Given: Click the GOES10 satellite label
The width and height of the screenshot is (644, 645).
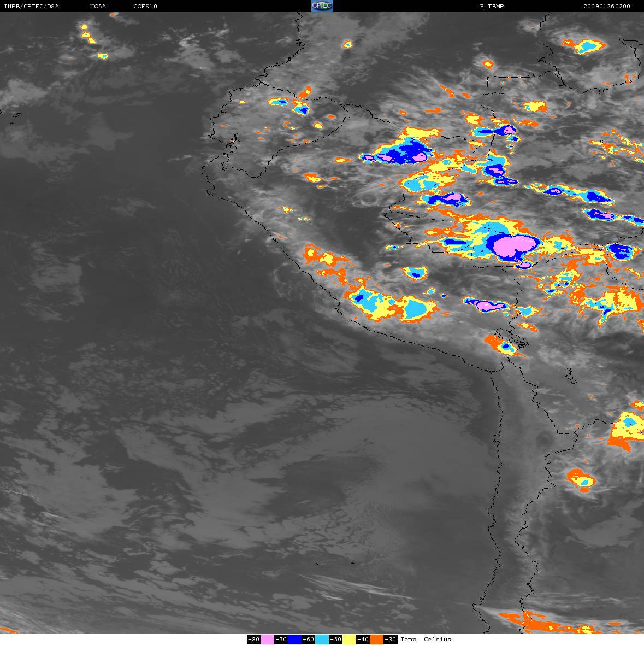Looking at the screenshot, I should pos(145,6).
